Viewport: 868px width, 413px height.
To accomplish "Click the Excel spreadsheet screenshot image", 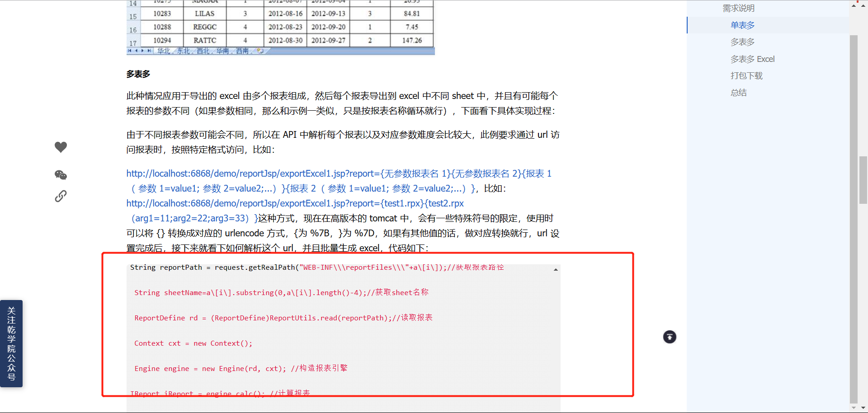I will (x=280, y=27).
